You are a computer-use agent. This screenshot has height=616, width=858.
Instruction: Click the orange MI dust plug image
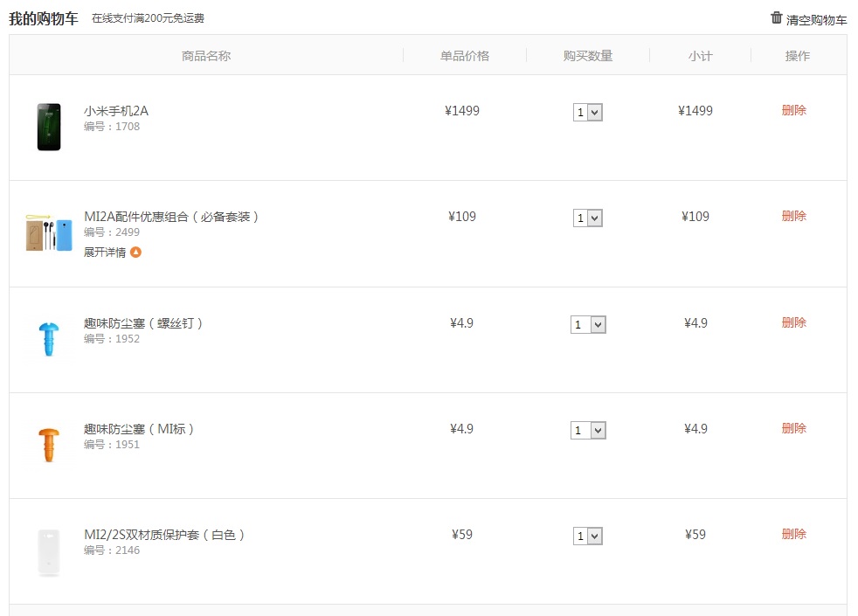tap(49, 445)
